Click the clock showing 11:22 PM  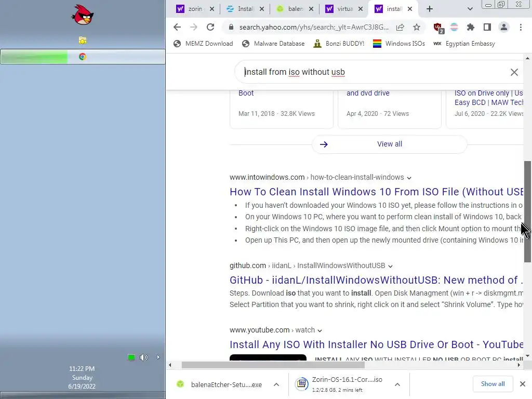(x=82, y=369)
